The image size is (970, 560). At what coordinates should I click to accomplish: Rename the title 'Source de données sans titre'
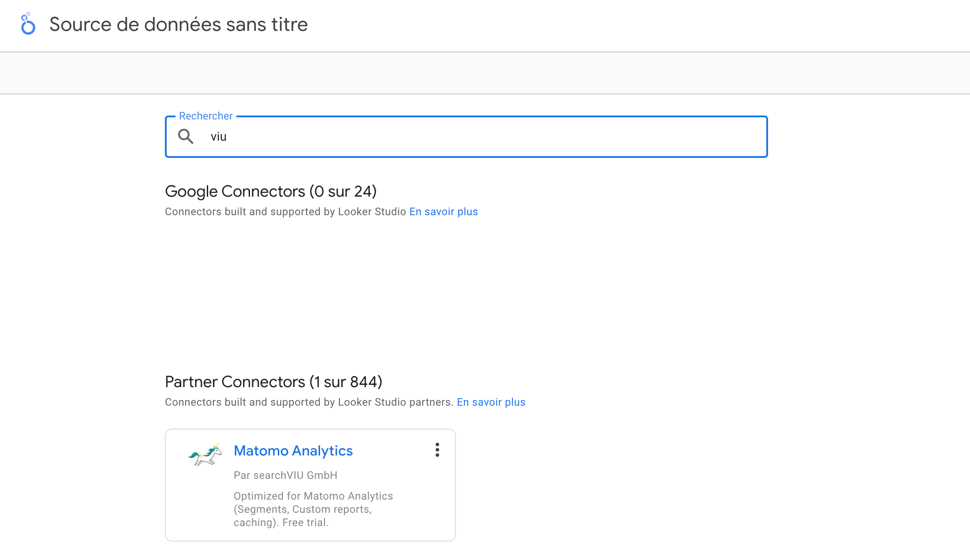tap(178, 24)
